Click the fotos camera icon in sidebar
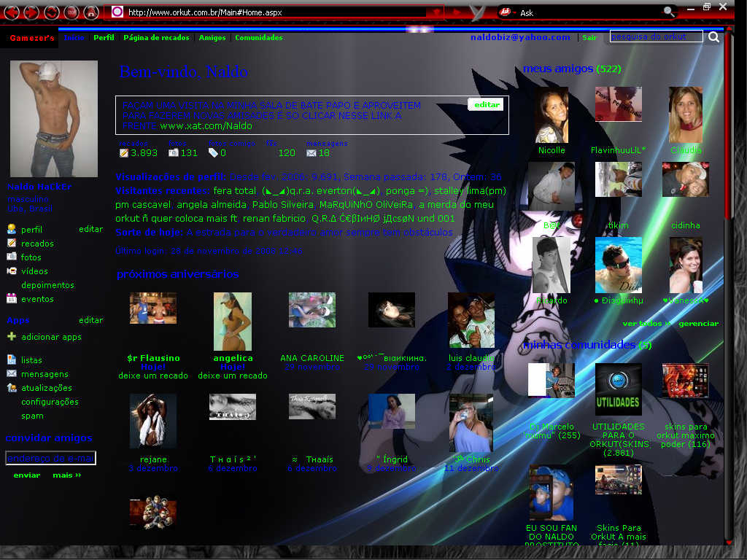 12,257
